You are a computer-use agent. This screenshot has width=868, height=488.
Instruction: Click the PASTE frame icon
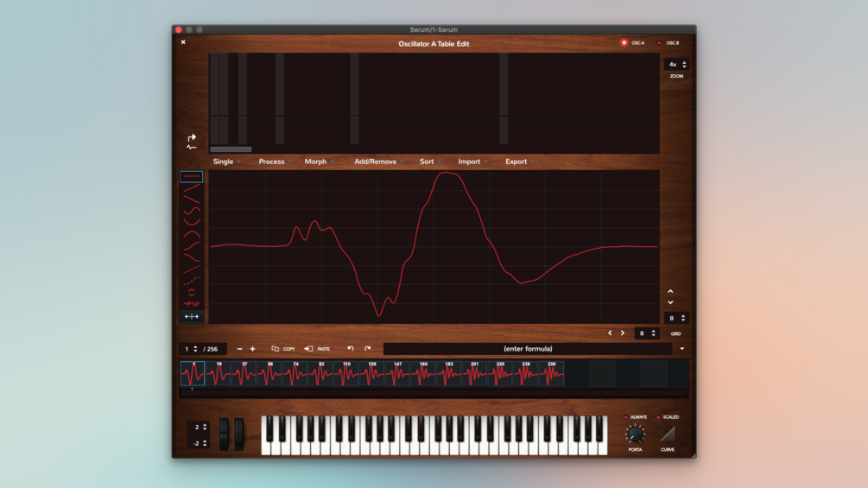(x=308, y=349)
